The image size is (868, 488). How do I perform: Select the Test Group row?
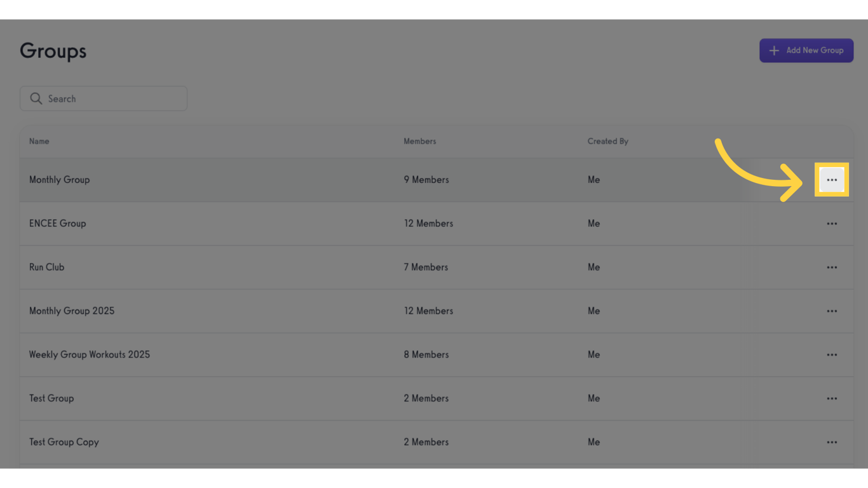254,398
